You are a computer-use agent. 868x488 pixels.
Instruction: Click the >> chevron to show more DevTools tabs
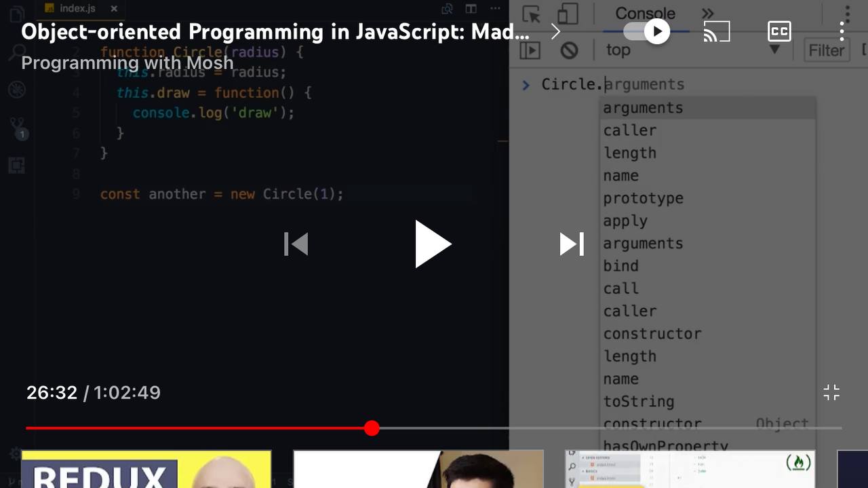707,12
